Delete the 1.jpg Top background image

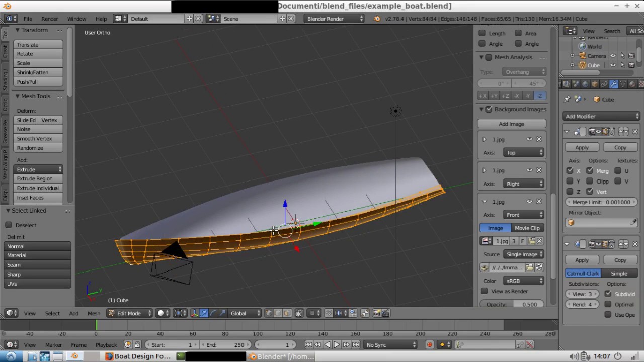(539, 139)
